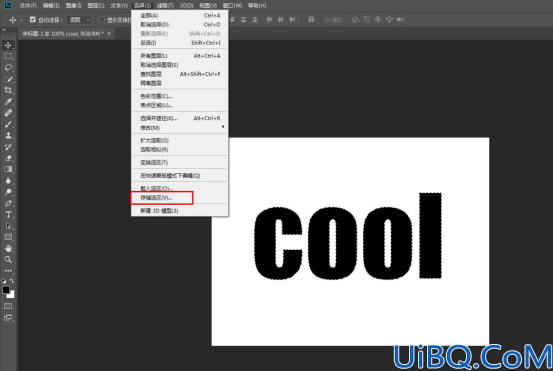Choose 反选(I) to invert selection
This screenshot has height=371, width=553.
click(180, 43)
